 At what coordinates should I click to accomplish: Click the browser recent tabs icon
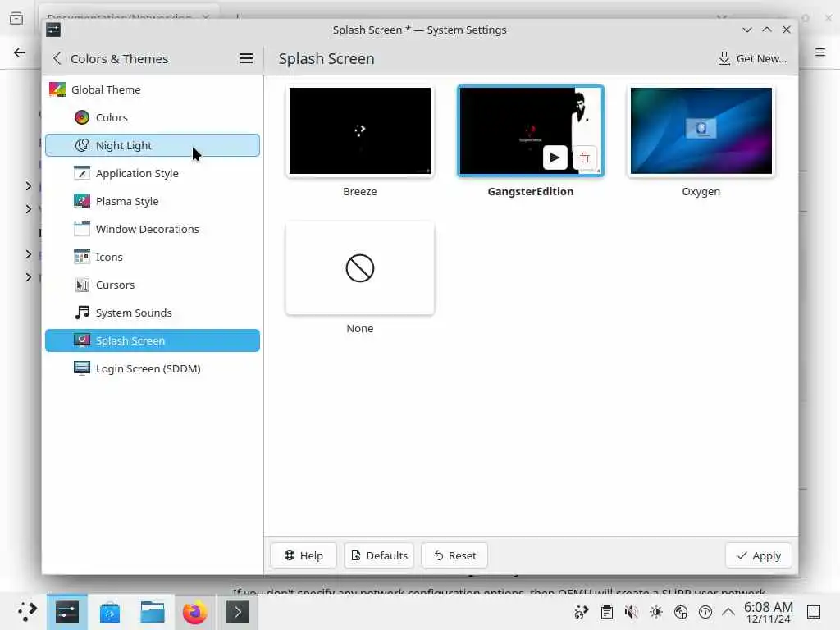[16, 18]
